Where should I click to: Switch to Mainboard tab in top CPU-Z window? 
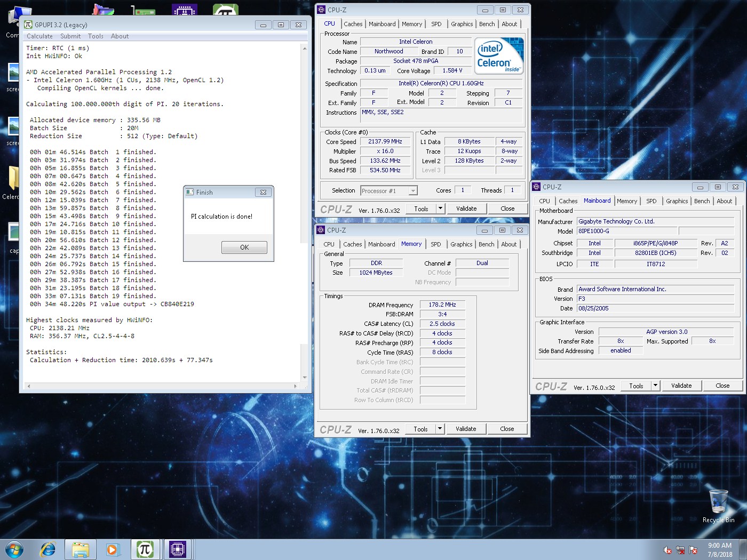point(382,24)
